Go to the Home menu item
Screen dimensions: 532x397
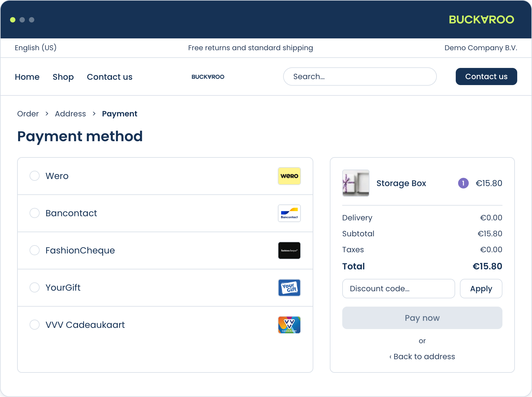coord(27,77)
